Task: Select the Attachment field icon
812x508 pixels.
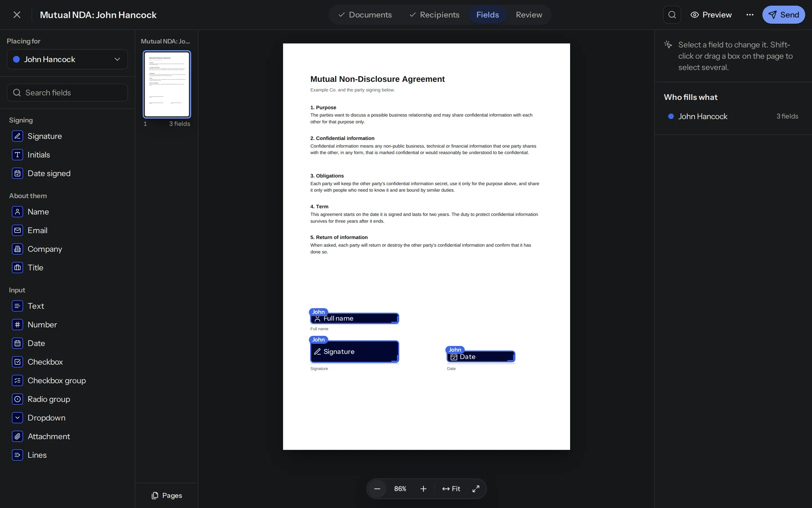Action: click(x=17, y=436)
